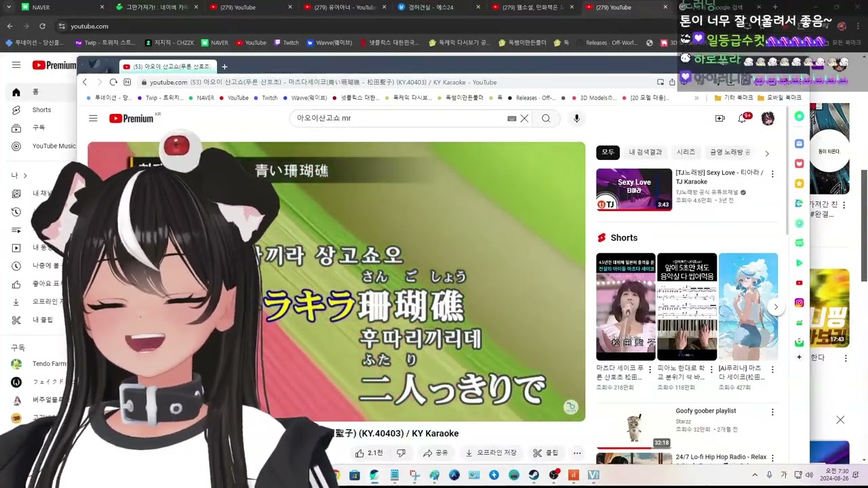This screenshot has width=868, height=488.
Task: Open the 기타 북마크 folder in front window
Action: (x=734, y=98)
